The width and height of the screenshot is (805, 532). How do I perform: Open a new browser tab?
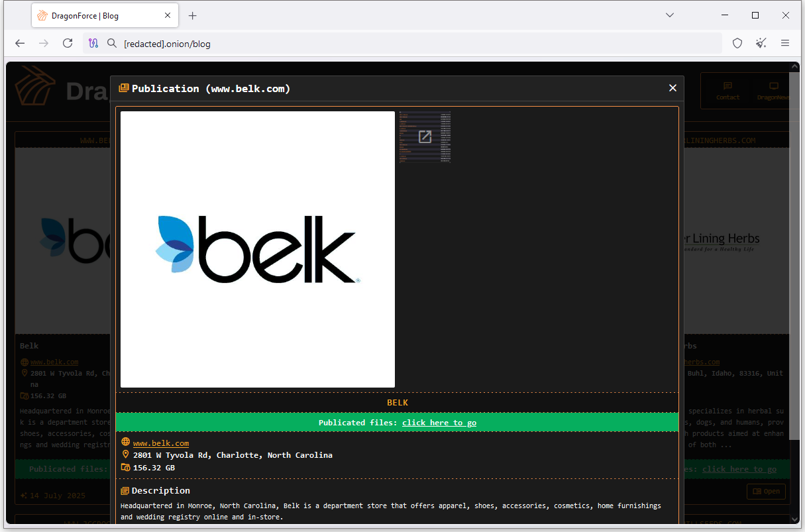[x=192, y=15]
